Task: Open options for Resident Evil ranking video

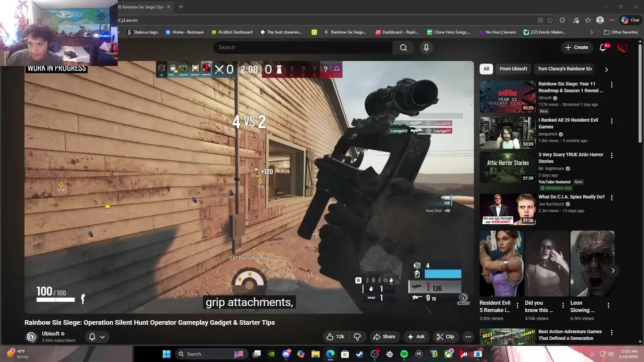Action: tap(612, 121)
